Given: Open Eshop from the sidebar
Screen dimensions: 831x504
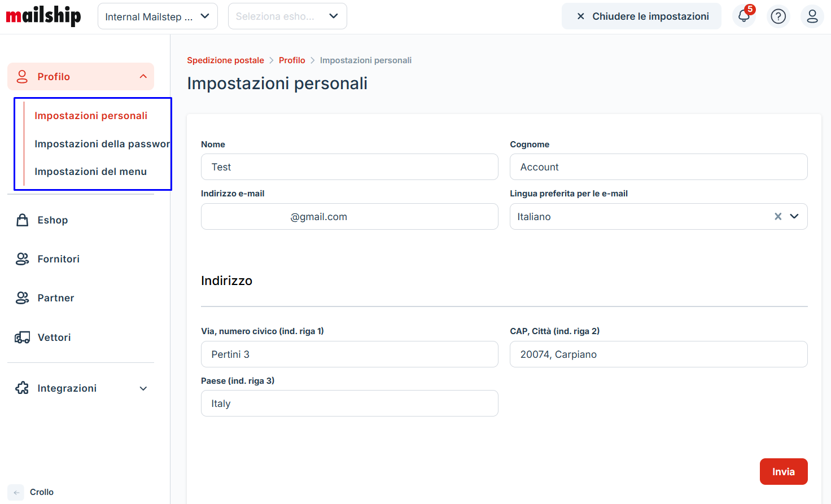Looking at the screenshot, I should click(x=53, y=220).
